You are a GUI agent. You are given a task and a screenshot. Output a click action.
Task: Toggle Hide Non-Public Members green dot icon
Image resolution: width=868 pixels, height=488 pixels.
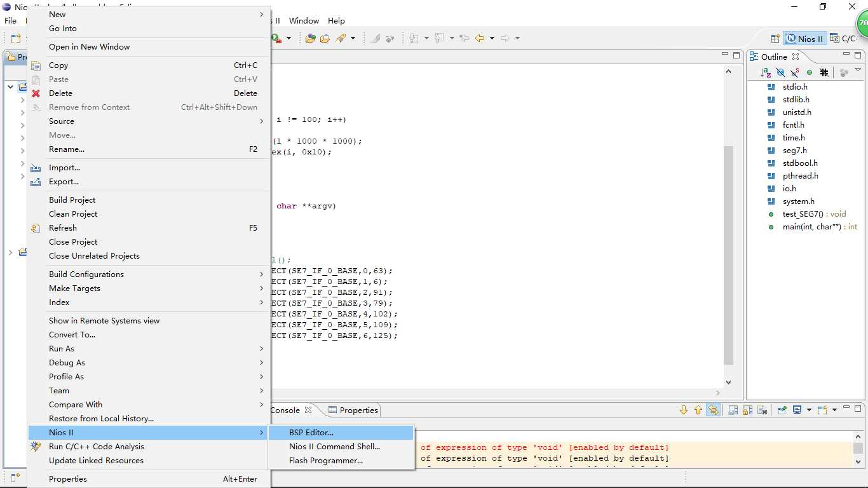pos(810,72)
